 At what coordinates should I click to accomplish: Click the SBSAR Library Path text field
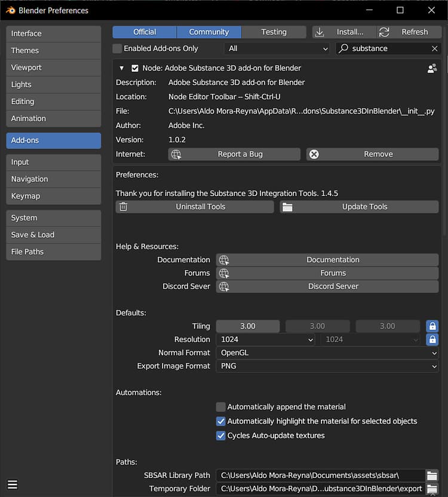click(320, 475)
